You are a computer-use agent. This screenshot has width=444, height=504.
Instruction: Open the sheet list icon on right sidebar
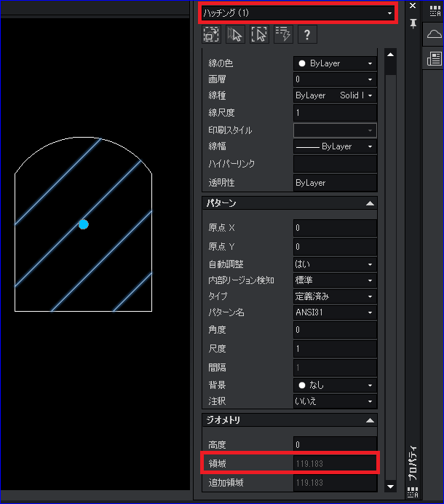[x=434, y=59]
